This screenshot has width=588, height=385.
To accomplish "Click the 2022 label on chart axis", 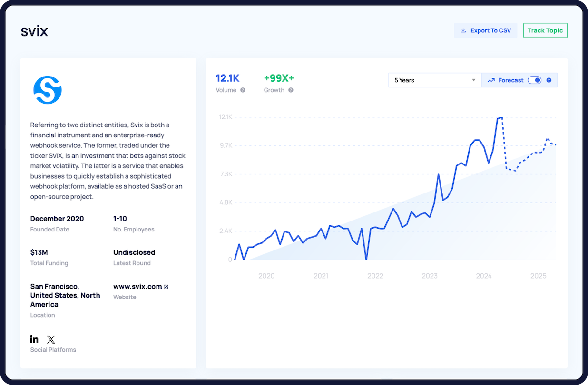I will pos(375,276).
